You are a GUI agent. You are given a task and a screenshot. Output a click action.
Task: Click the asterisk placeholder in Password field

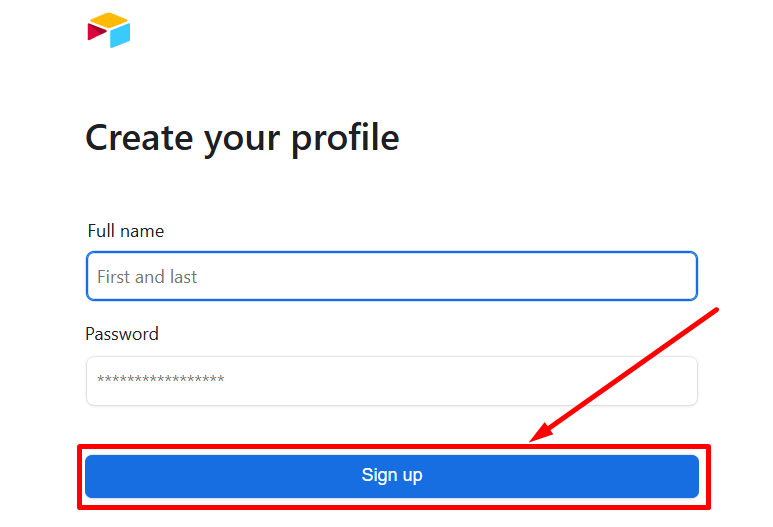click(x=160, y=381)
